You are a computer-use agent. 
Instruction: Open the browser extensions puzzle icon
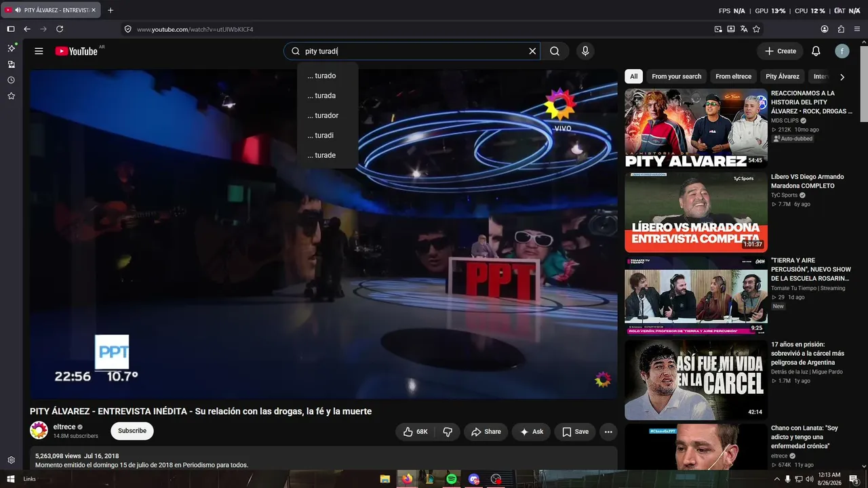pos(841,29)
